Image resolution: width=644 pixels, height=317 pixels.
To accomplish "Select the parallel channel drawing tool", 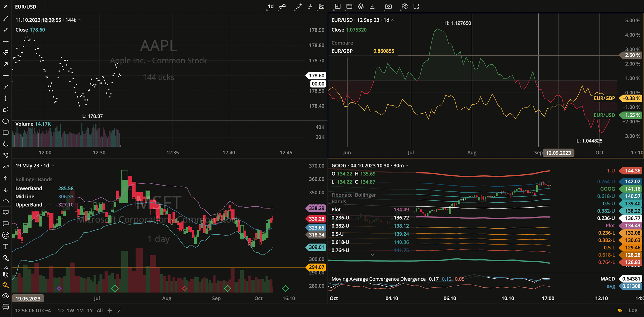I will (x=6, y=110).
